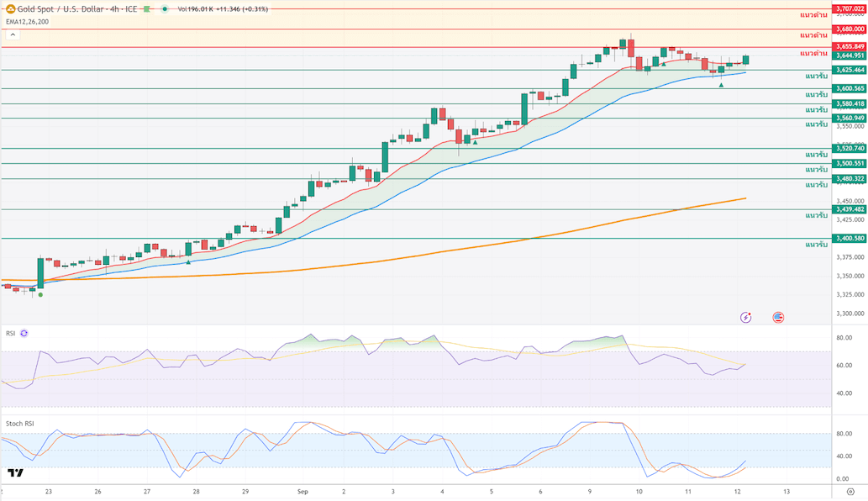Click the green triangle marker below Sep 11 candle
Viewport: 868px width, 501px height.
click(721, 85)
